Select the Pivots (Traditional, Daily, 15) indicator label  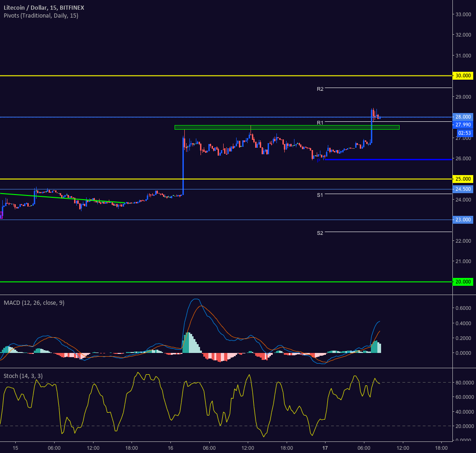click(x=41, y=15)
